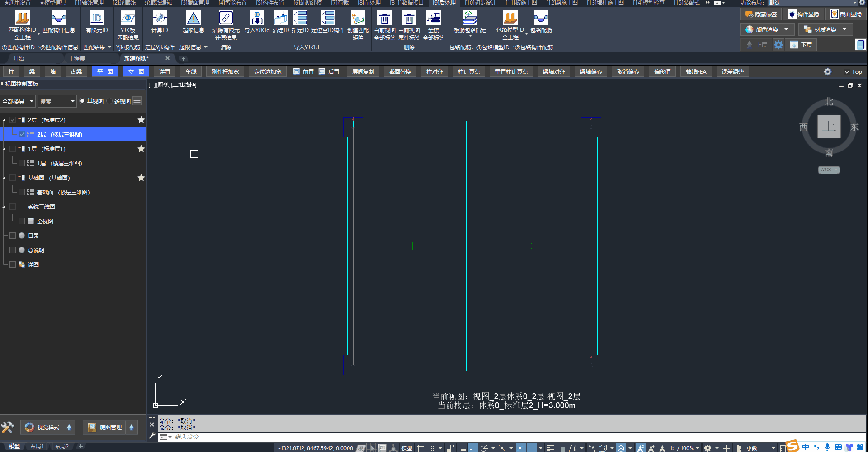Click the 上 face of the view cube
The width and height of the screenshot is (868, 452).
coord(829,127)
